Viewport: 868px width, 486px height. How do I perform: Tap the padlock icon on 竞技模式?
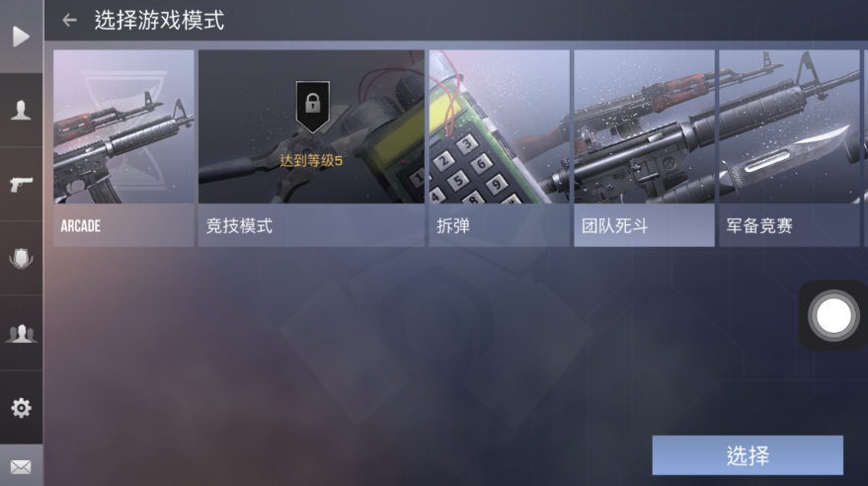tap(313, 105)
